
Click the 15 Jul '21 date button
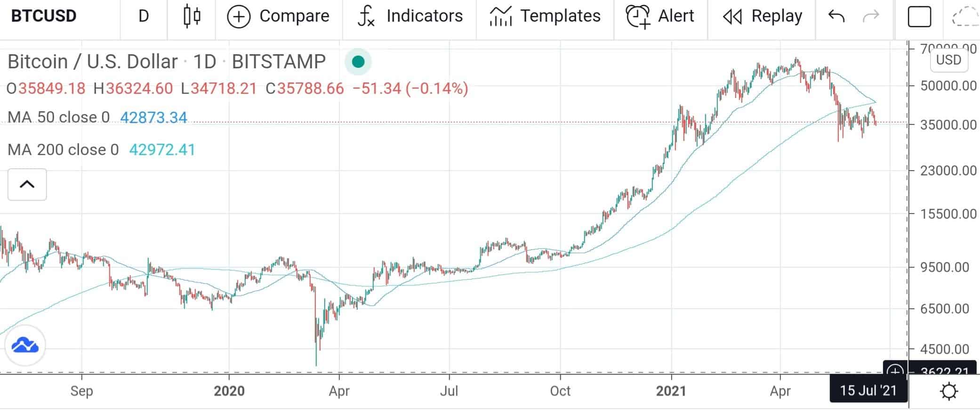pyautogui.click(x=868, y=390)
